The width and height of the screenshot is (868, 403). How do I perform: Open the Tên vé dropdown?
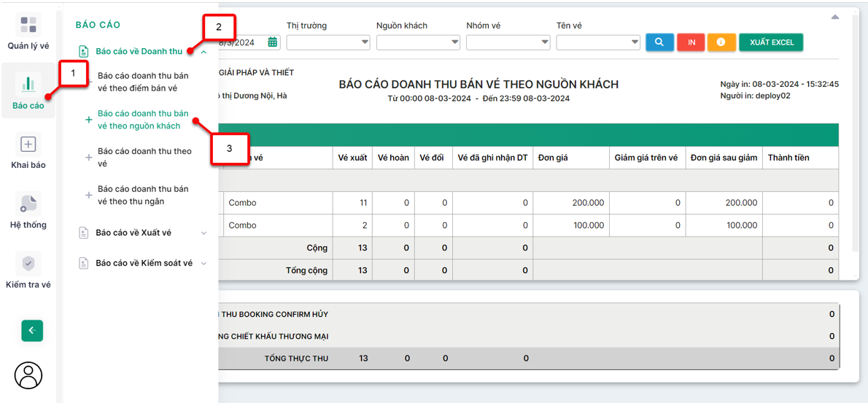pyautogui.click(x=598, y=42)
